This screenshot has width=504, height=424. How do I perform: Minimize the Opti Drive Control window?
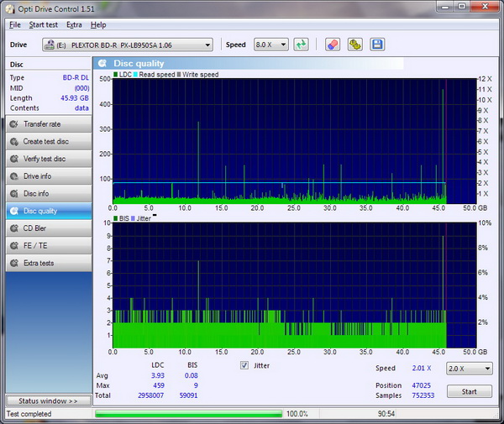(445, 7)
